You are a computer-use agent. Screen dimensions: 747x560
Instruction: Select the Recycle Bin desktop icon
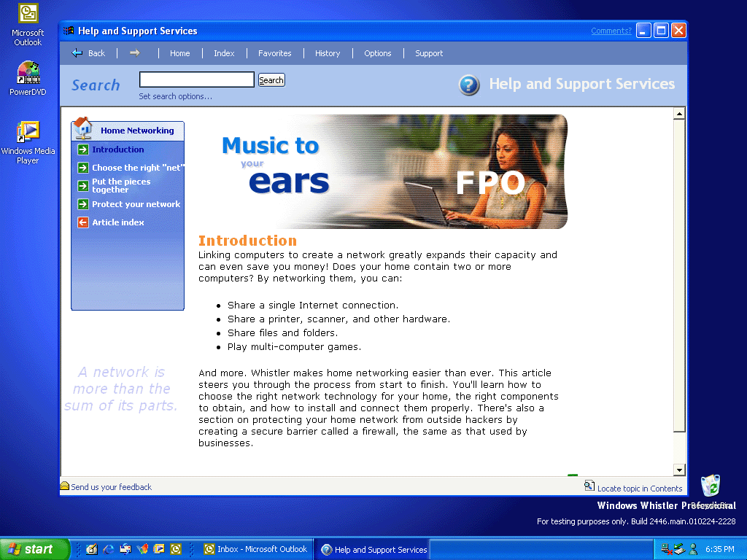(x=711, y=486)
